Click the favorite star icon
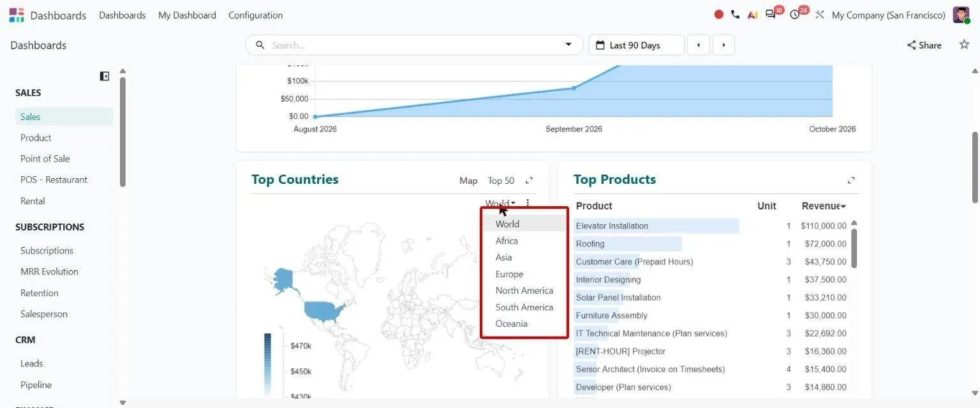 pos(964,45)
